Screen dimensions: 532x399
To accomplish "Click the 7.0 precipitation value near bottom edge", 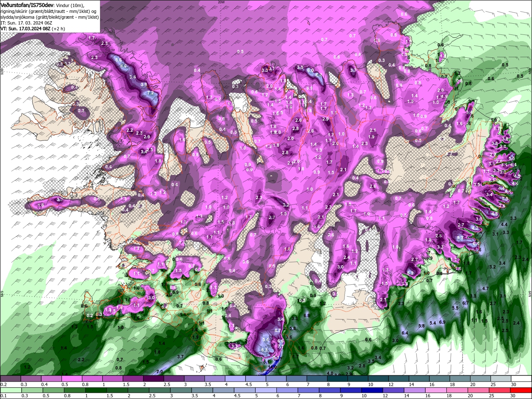I will pos(160,371).
